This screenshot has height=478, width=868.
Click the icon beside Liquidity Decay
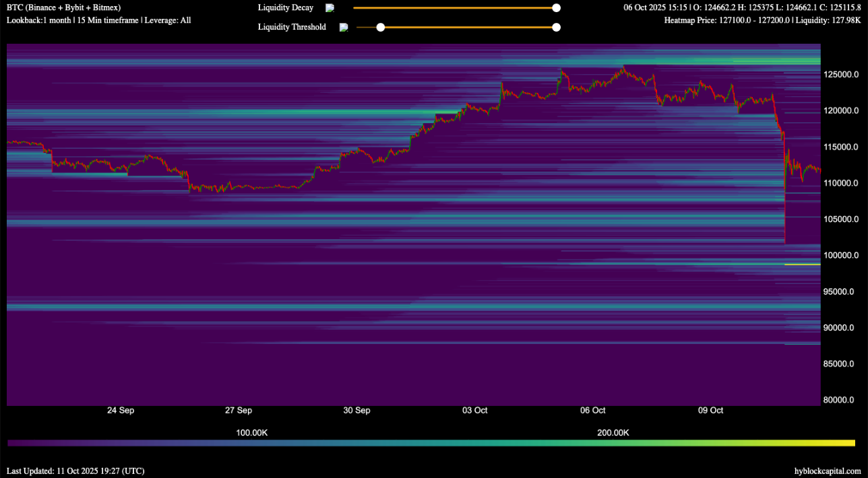click(x=330, y=8)
